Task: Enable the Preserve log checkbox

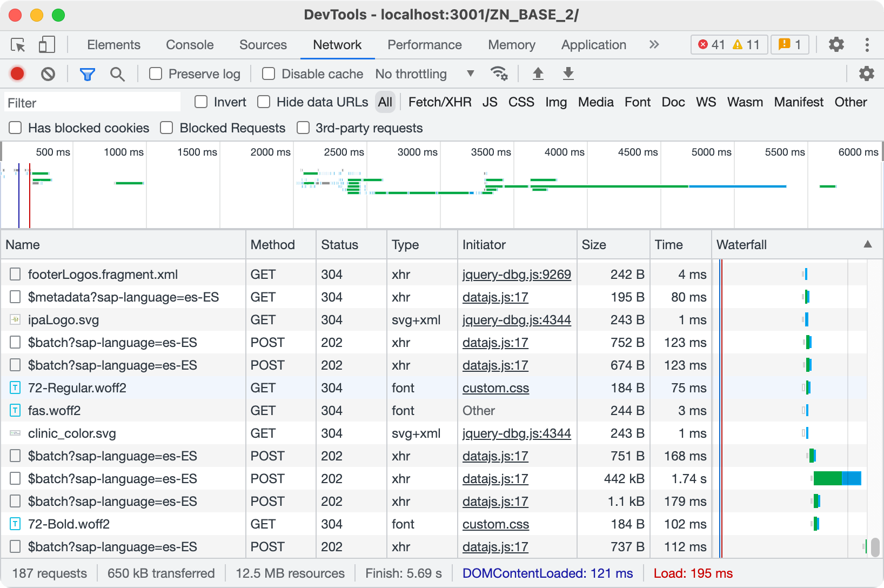Action: (x=156, y=73)
